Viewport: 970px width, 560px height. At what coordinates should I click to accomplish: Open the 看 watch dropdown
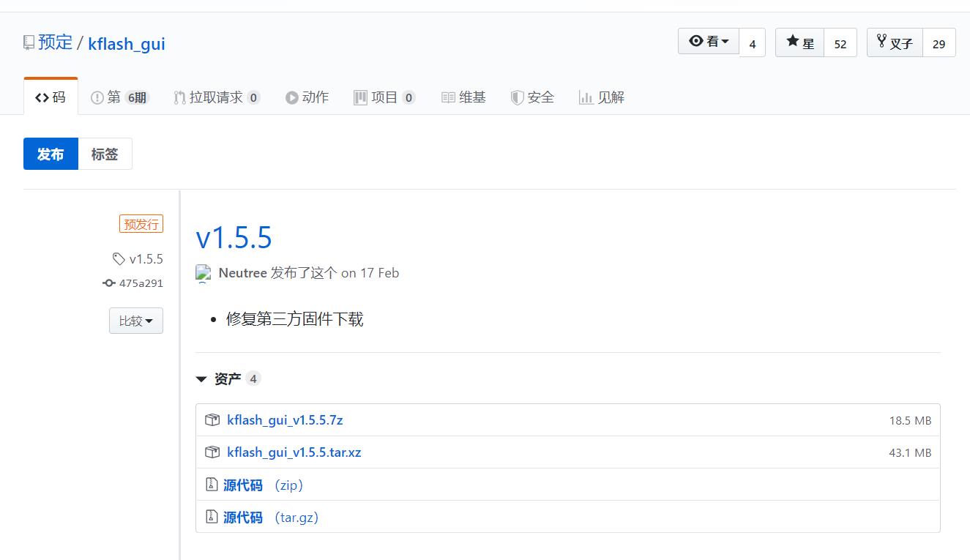(x=709, y=42)
